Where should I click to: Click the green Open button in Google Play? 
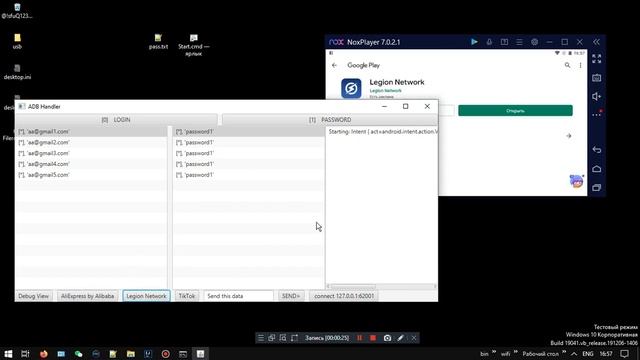(515, 111)
